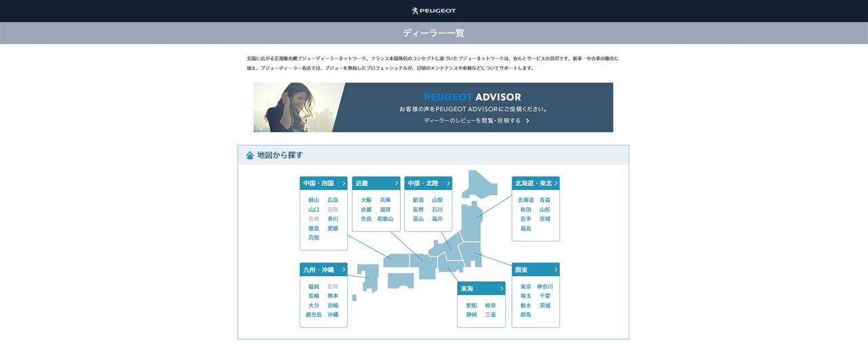The height and width of the screenshot is (344, 868).
Task: Open ディーラーのレビューを閲覧・投稿する link
Action: coord(472,121)
